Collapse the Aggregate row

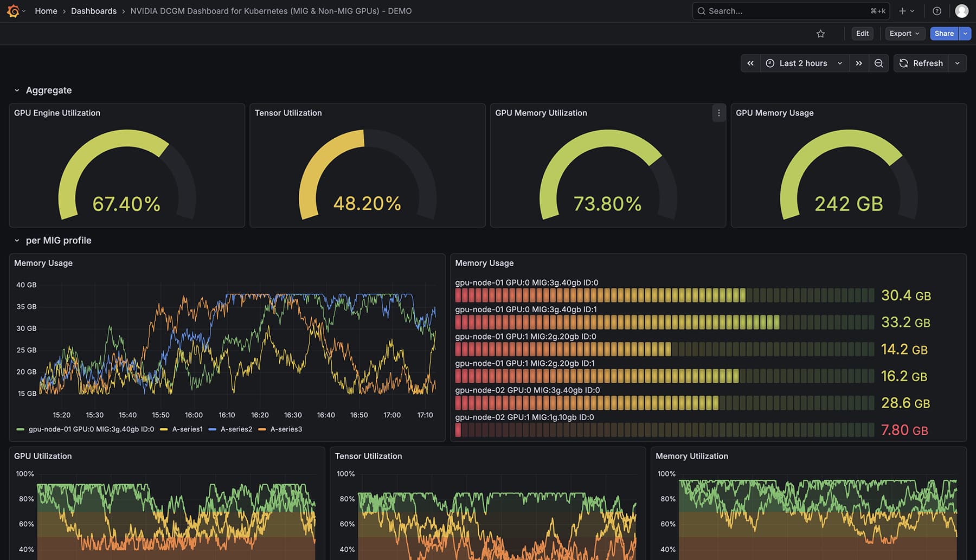(x=16, y=90)
